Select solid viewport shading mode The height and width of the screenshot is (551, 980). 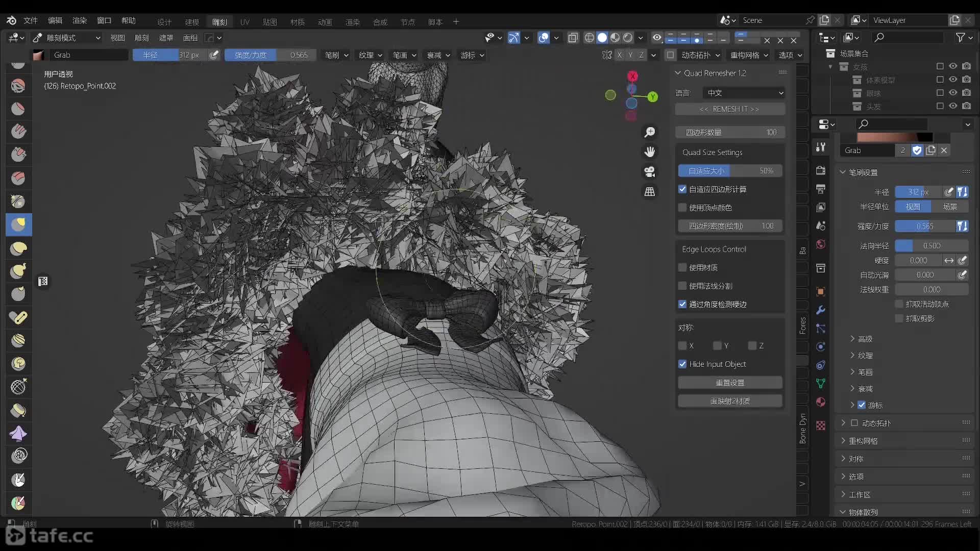[x=602, y=38]
